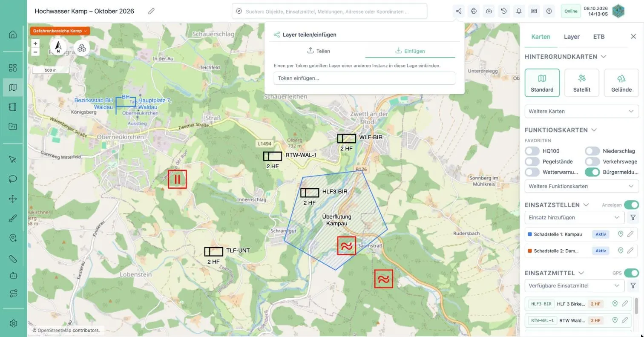Open the Verfügbare Einsatzmittel dropdown
Viewport: 644px width, 337px height.
click(x=575, y=285)
